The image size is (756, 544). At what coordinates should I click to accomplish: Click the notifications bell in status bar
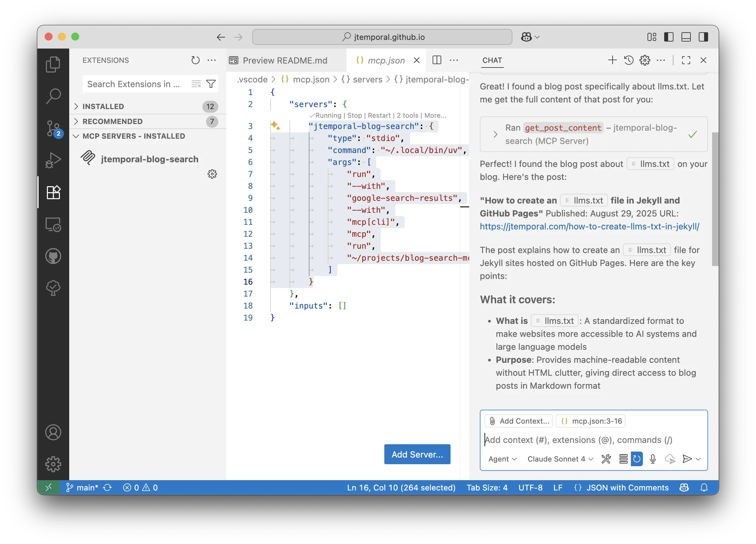tap(704, 487)
